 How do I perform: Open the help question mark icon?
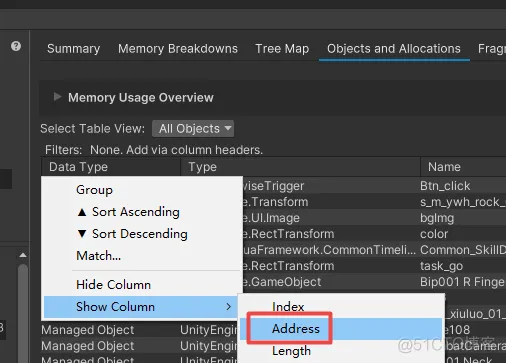16,46
